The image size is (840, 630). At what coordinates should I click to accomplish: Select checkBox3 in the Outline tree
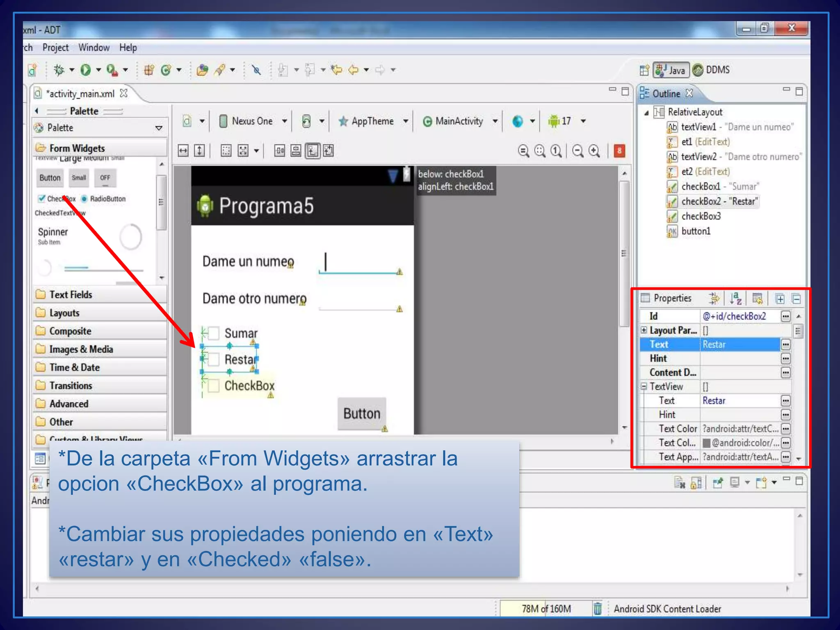[701, 216]
